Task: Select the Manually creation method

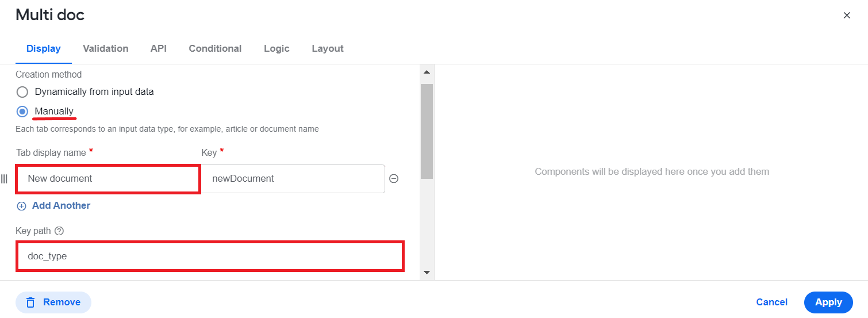Action: (22, 111)
